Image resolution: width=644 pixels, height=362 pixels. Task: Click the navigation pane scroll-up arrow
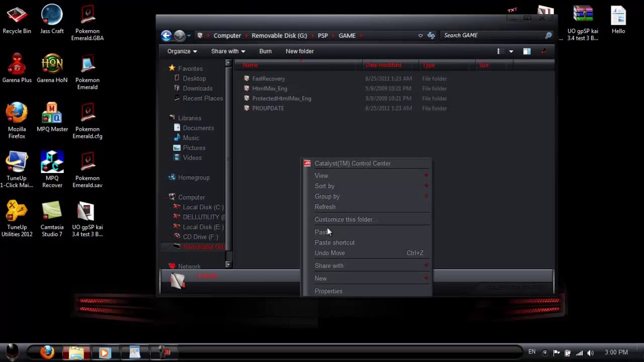[x=228, y=63]
